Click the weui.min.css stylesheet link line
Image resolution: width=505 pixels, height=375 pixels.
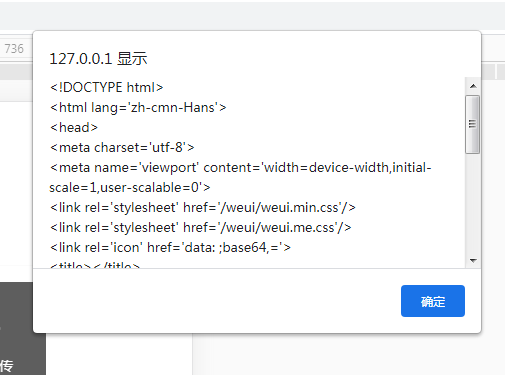(203, 207)
